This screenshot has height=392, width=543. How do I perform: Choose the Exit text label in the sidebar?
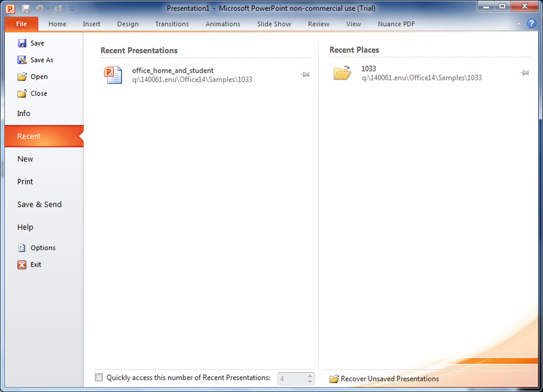(x=36, y=265)
